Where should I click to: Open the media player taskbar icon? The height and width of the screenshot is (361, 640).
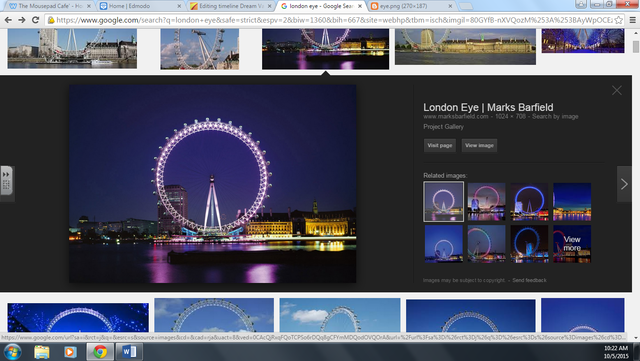[70, 352]
